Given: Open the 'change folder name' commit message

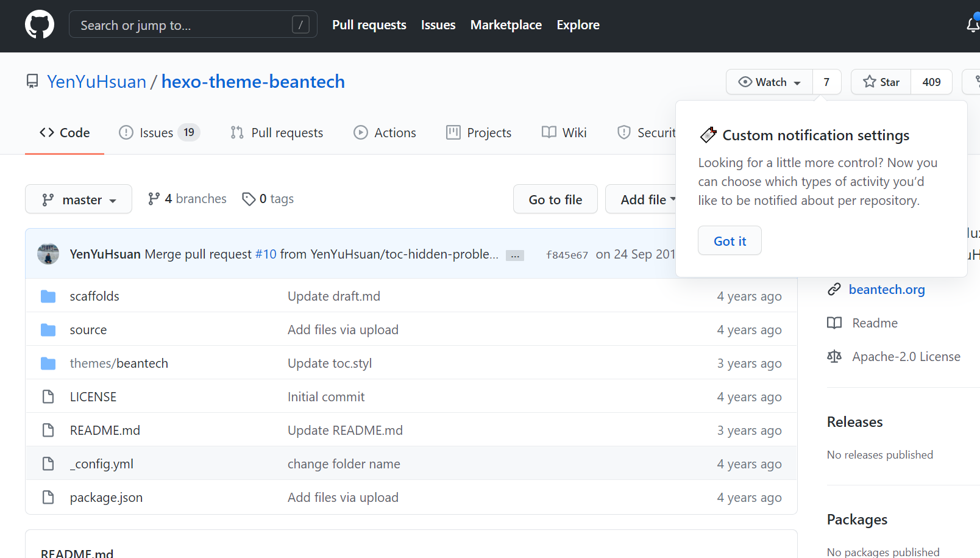Looking at the screenshot, I should [x=344, y=464].
